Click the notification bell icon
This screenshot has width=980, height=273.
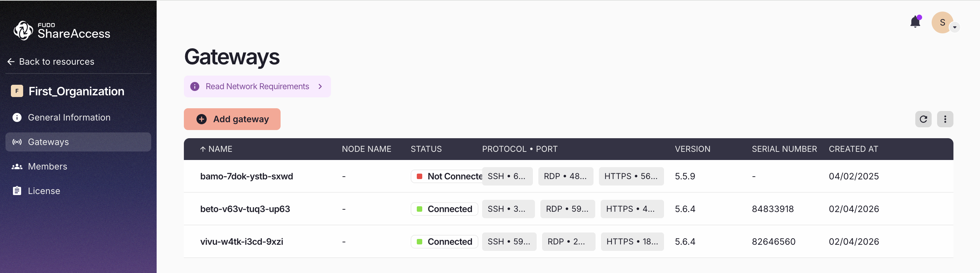(x=915, y=22)
